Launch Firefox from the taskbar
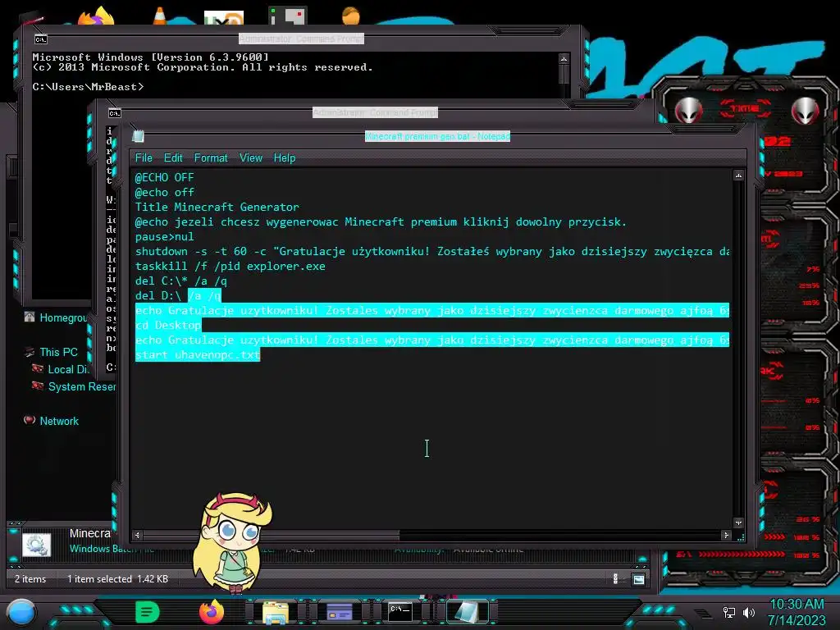 (x=211, y=612)
